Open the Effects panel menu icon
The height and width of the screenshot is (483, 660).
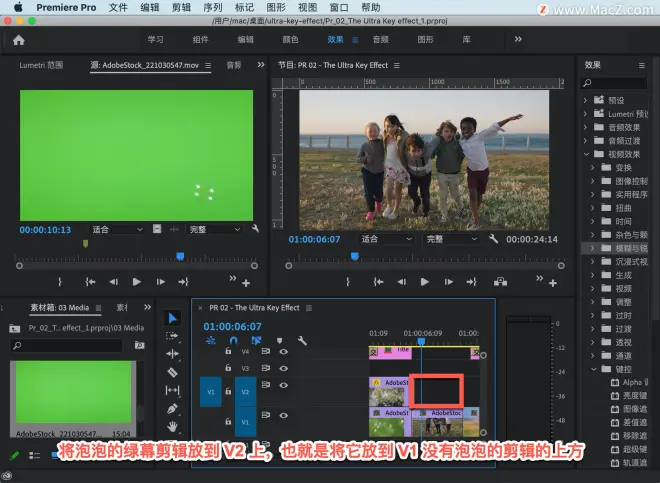click(x=641, y=65)
